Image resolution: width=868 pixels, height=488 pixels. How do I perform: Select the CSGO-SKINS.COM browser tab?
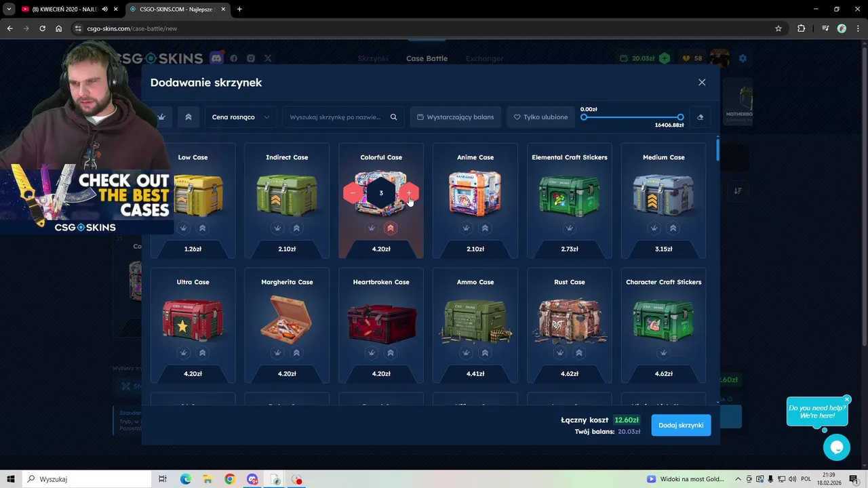[178, 9]
